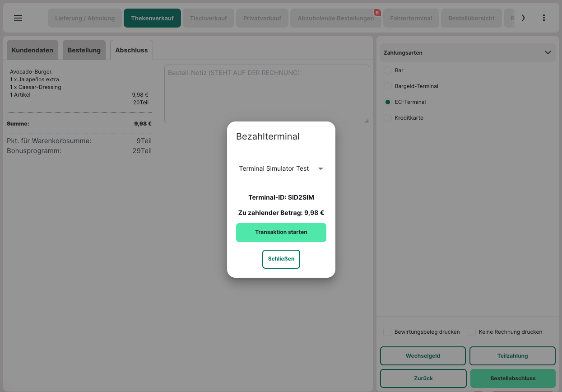Open the Bestellung tab
The image size is (562, 392).
pos(84,50)
